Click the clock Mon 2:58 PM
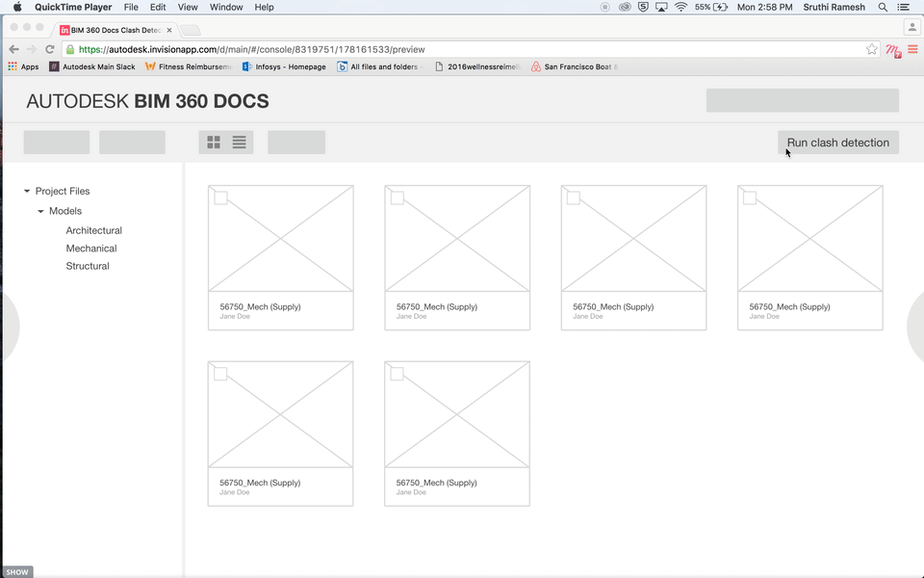Screen dimensions: 924x578 pos(764,7)
